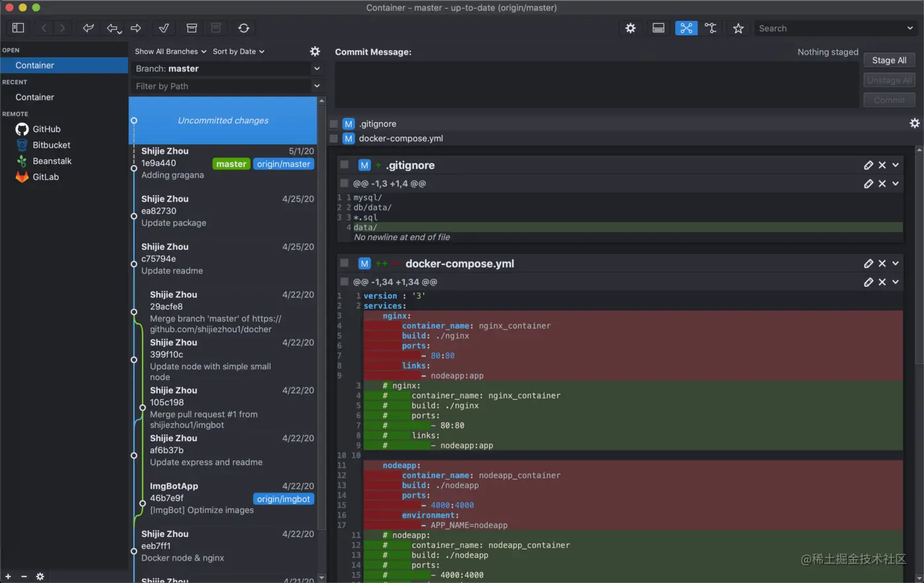Select the Uncommitted changes row

[x=223, y=121]
